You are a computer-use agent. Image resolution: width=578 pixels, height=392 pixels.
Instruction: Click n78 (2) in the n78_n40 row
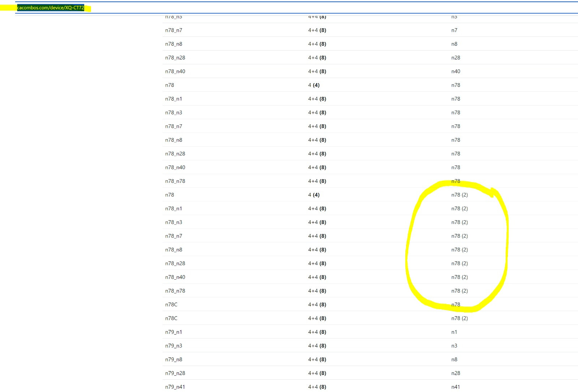(x=459, y=277)
